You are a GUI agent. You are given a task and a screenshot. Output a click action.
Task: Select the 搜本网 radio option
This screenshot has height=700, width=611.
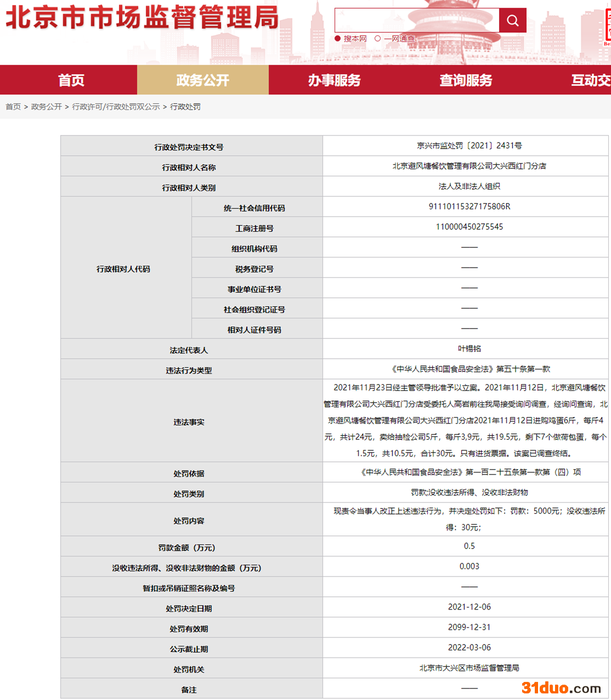pos(338,38)
